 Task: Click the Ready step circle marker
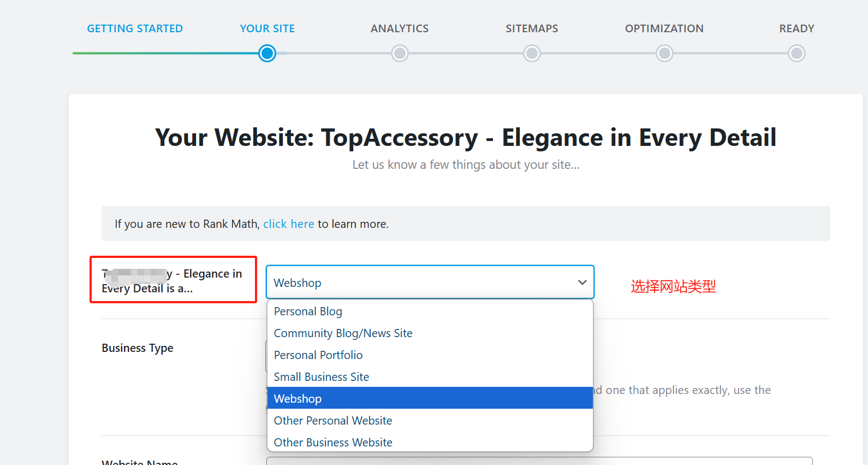796,54
